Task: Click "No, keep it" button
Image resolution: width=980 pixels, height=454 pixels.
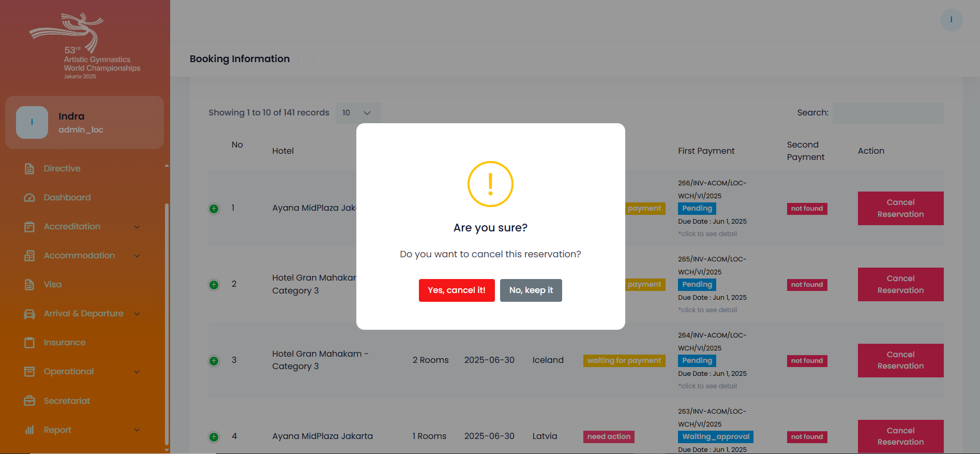Action: [531, 290]
